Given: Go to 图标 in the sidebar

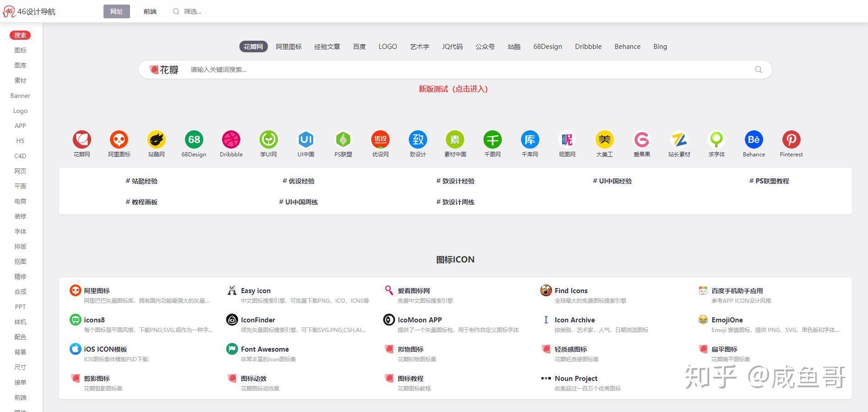Looking at the screenshot, I should pyautogui.click(x=21, y=50).
